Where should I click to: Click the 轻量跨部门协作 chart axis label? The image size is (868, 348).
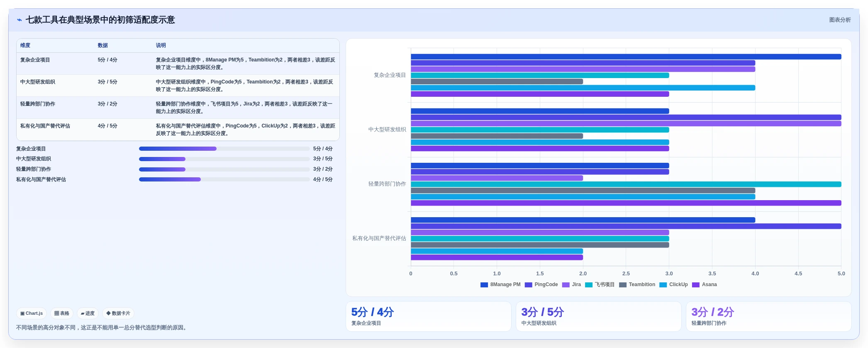(x=387, y=184)
